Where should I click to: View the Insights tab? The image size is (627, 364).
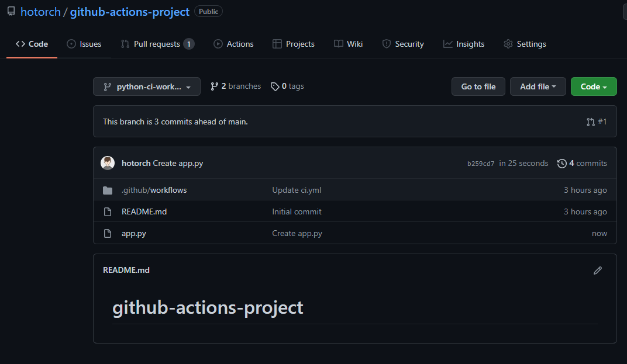464,44
